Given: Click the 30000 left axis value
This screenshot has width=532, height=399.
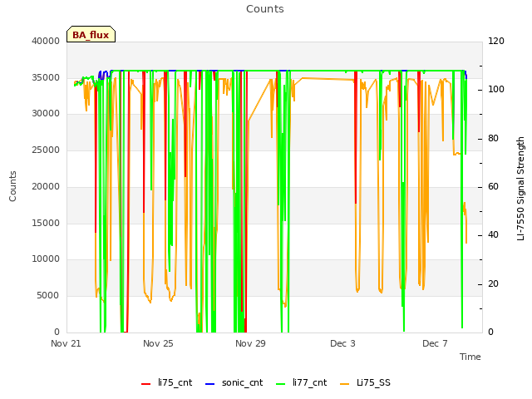Looking at the screenshot, I should coord(46,113).
